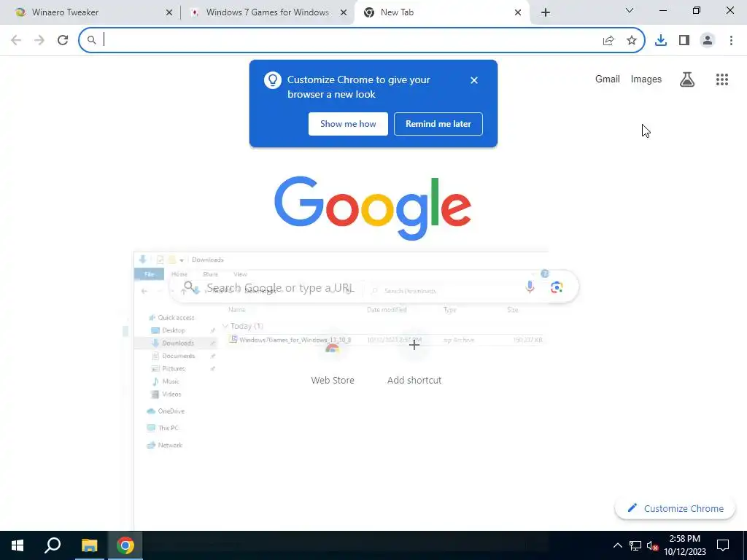Close the New Tab tab
The width and height of the screenshot is (747, 560).
point(518,13)
